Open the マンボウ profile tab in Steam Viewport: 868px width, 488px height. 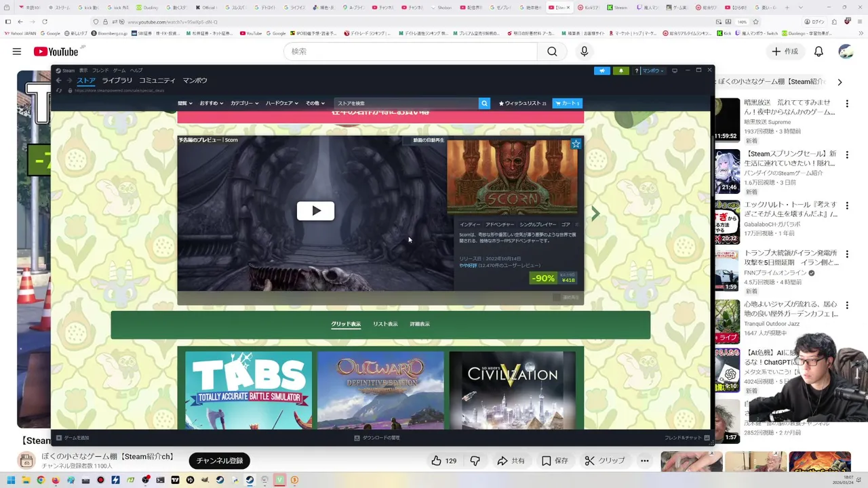pyautogui.click(x=195, y=81)
